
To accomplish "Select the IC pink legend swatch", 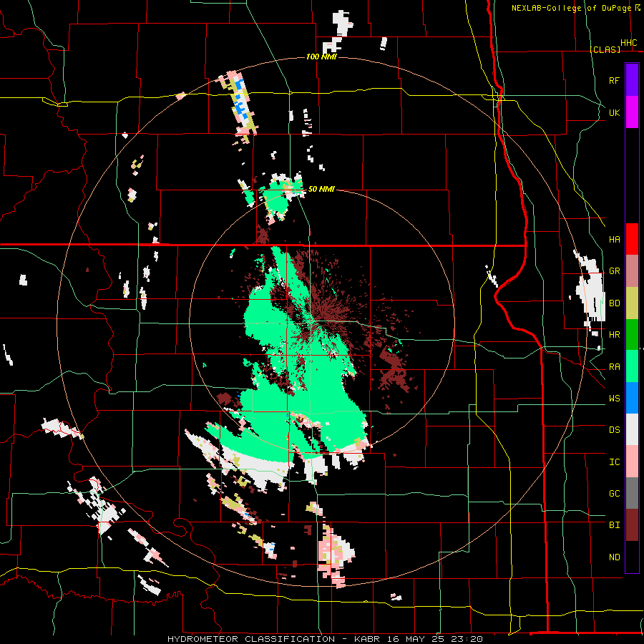I will pos(632,462).
